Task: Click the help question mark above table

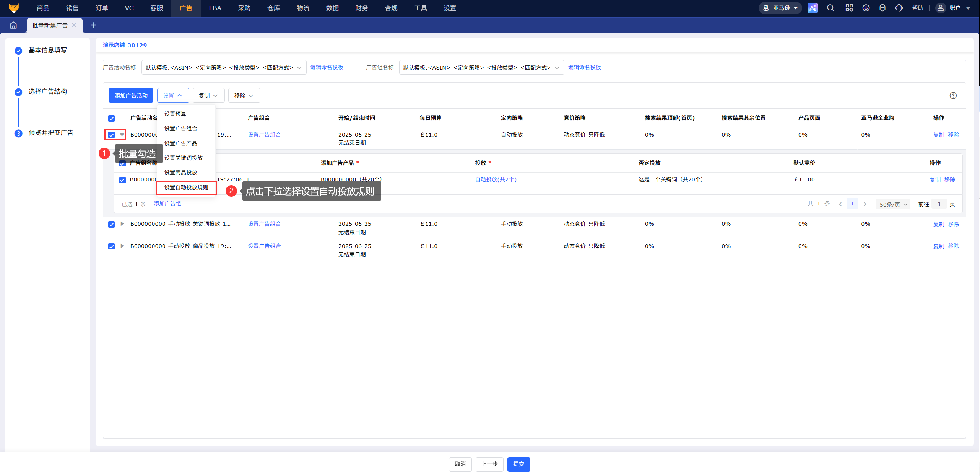Action: tap(953, 96)
